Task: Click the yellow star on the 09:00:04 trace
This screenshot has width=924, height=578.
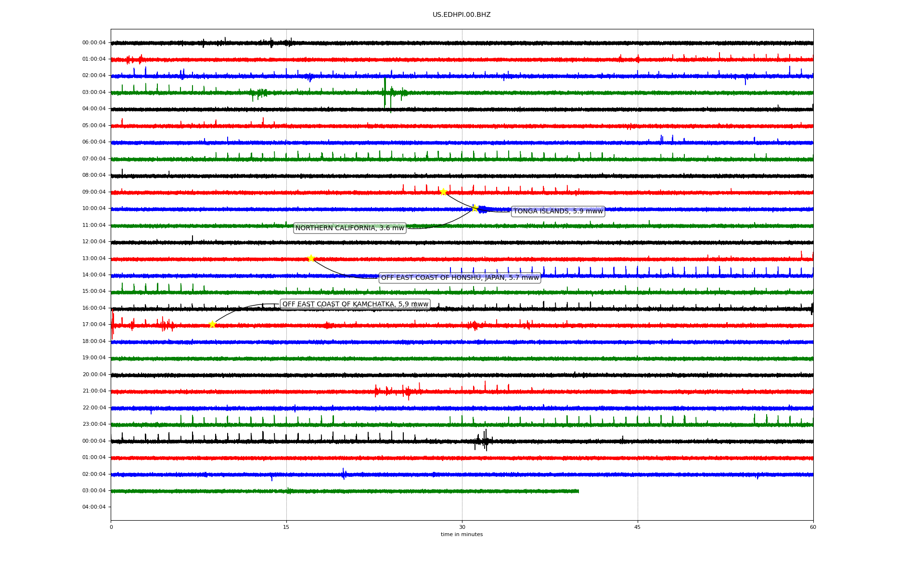Action: [x=443, y=192]
